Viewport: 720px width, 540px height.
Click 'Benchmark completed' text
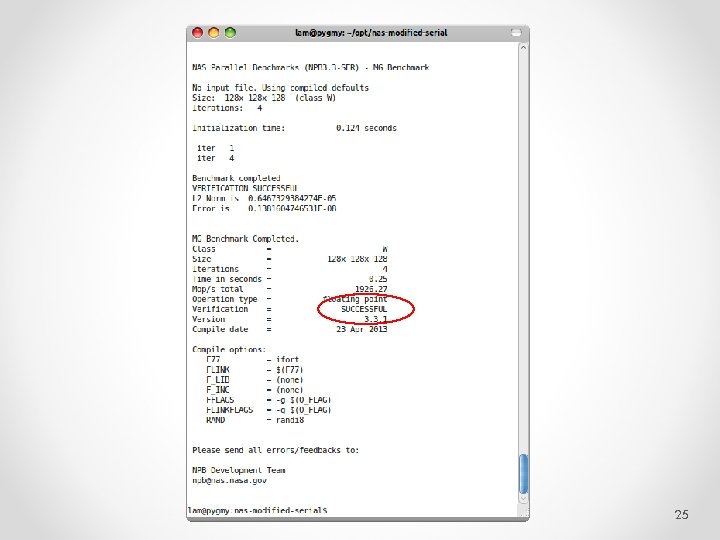tap(236, 178)
